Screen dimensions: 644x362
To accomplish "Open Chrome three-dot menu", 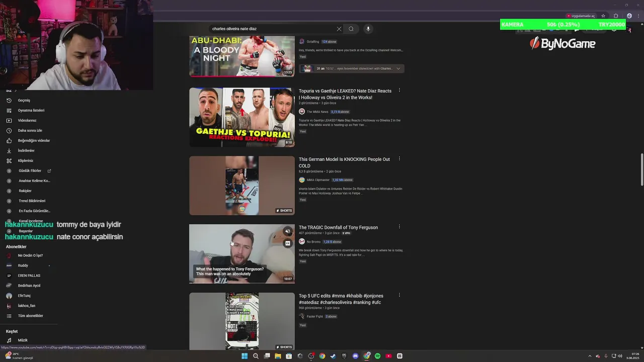I will click(x=638, y=16).
